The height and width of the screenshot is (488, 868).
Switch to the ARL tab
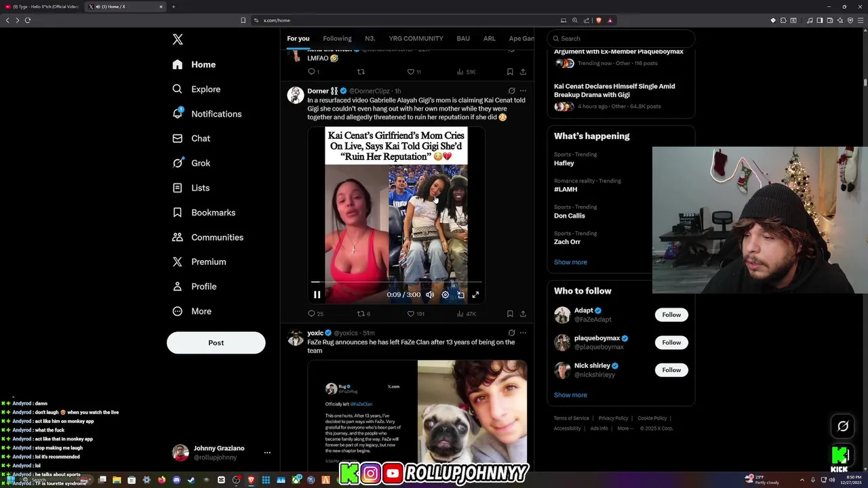tap(489, 39)
